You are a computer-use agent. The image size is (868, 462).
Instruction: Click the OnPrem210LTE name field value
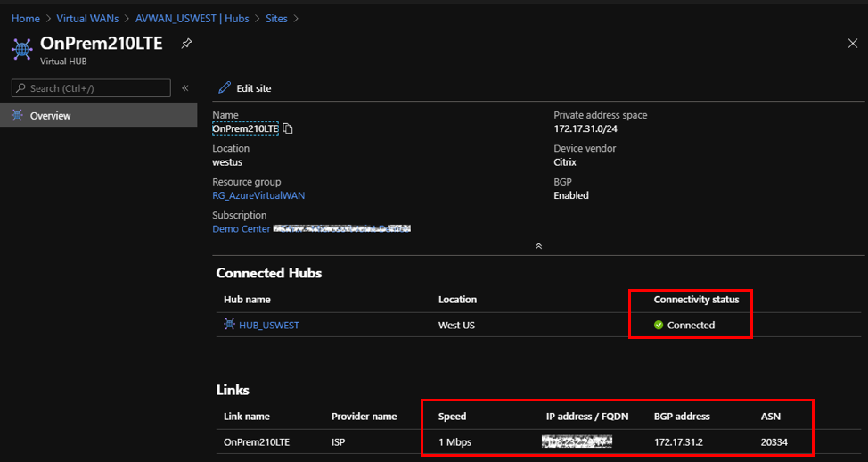(245, 128)
